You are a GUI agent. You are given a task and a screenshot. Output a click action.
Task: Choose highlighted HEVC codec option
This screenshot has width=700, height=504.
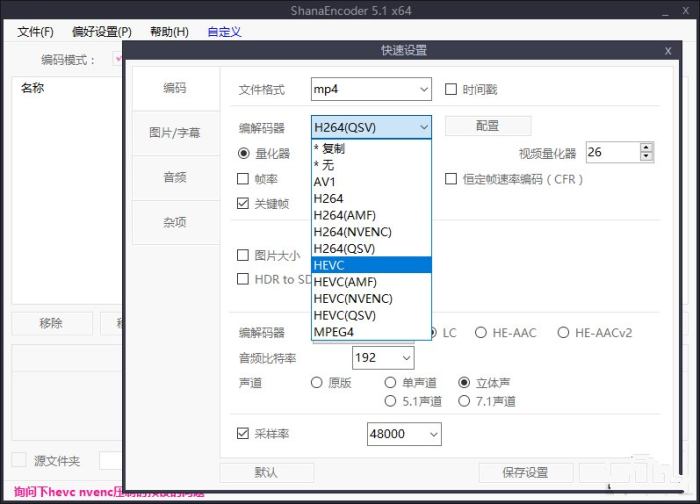[x=371, y=265]
